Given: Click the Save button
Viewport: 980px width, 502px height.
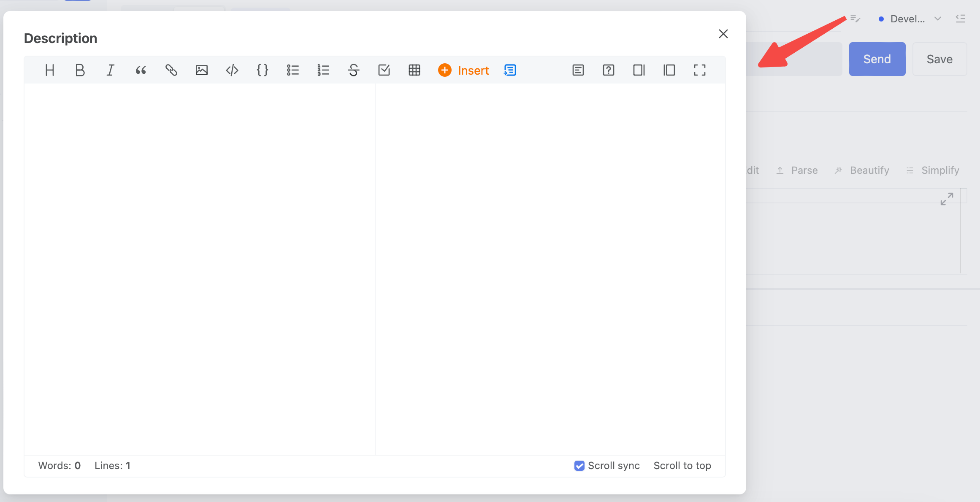Looking at the screenshot, I should click(940, 59).
